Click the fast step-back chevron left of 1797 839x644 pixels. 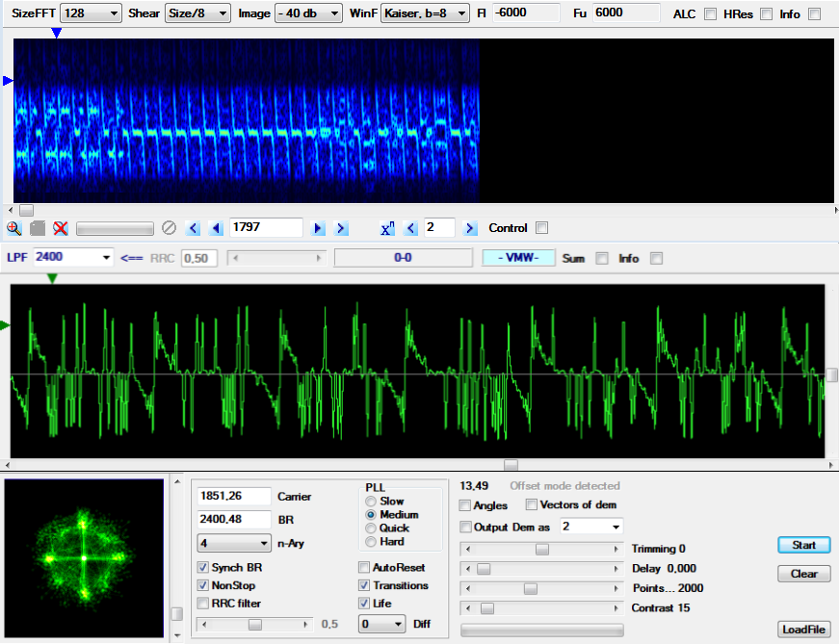[x=194, y=228]
